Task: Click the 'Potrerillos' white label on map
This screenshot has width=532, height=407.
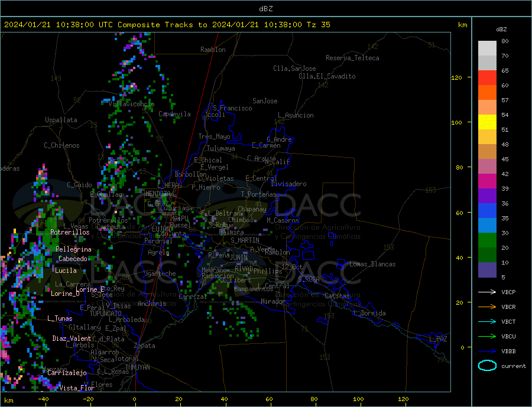Action: point(70,232)
